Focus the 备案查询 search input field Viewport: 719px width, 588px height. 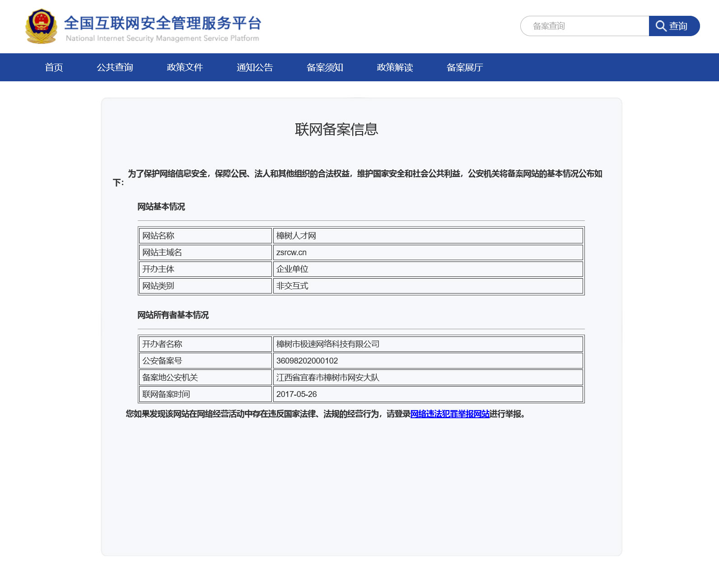(x=585, y=26)
